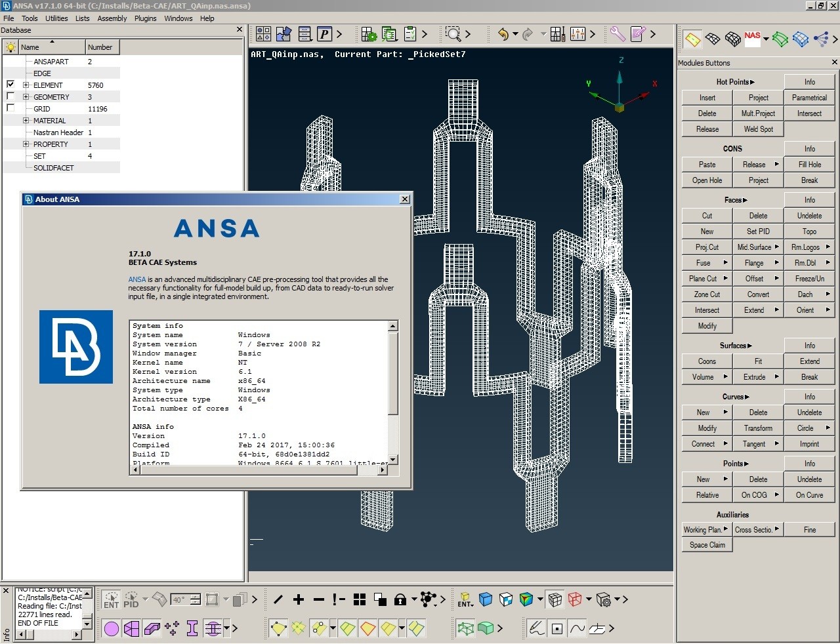
Task: Click the undo arrow icon
Action: 503,34
